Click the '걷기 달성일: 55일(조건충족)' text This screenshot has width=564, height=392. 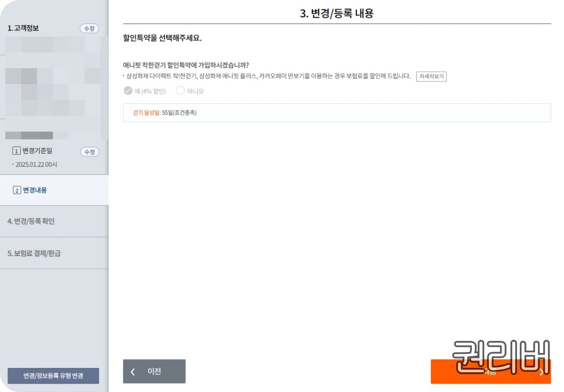(164, 113)
